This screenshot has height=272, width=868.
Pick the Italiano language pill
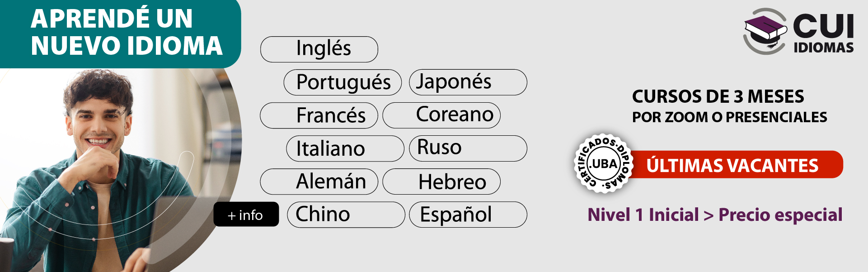345,148
